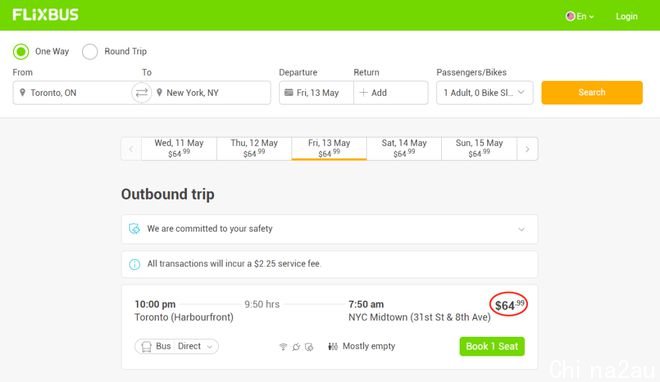Select the Sat, 14 May date tab
Image resolution: width=660 pixels, height=382 pixels.
tap(404, 149)
